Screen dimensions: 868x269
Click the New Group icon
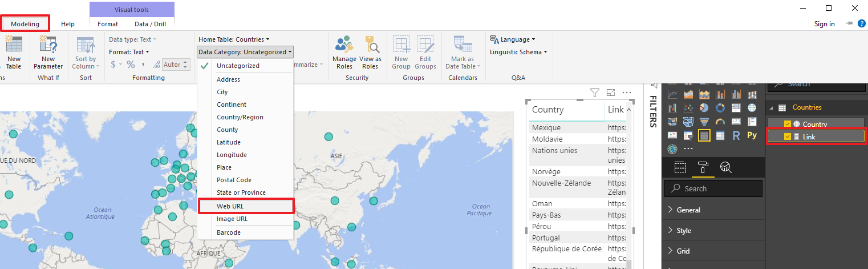point(401,45)
